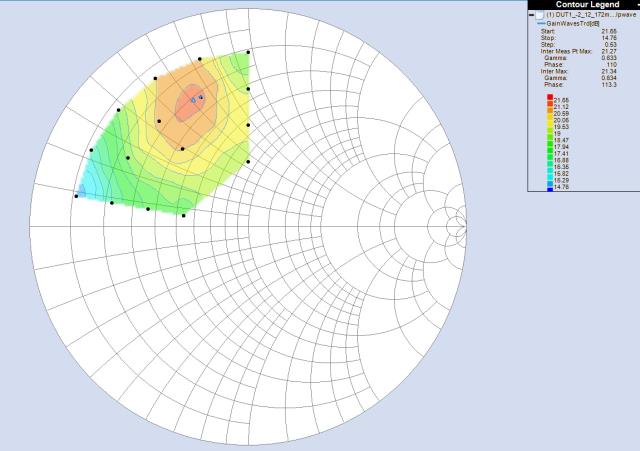This screenshot has height=451, width=640.
Task: Open the legend panel corner menu button
Action: click(x=636, y=6)
